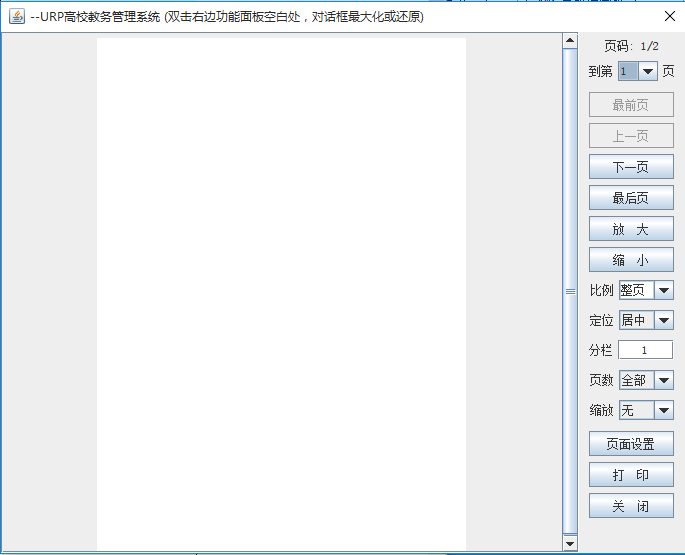685x555 pixels.
Task: Zoom in using the 放大 button
Action: coord(631,229)
